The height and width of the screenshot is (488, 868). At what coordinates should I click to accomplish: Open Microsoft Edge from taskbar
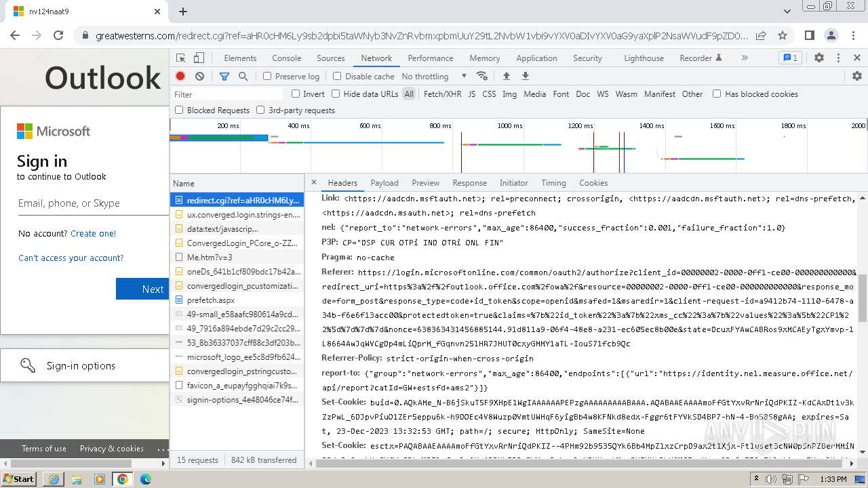tap(146, 479)
